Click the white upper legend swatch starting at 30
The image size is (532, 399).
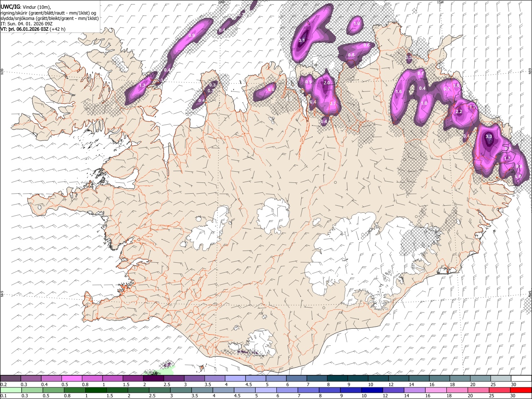tap(521, 378)
